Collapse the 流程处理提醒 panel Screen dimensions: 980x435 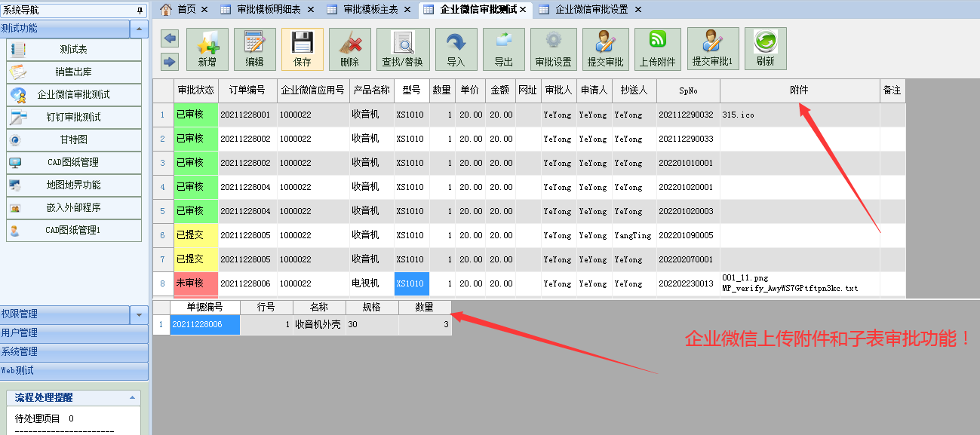[x=132, y=397]
